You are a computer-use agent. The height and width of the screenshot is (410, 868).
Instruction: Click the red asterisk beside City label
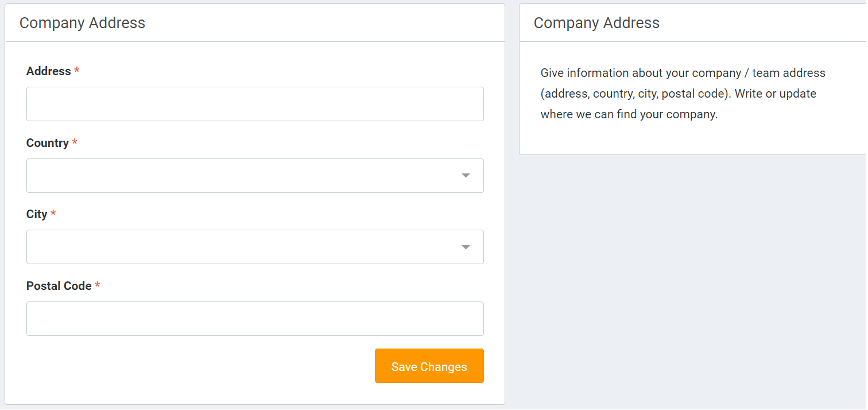(x=53, y=214)
